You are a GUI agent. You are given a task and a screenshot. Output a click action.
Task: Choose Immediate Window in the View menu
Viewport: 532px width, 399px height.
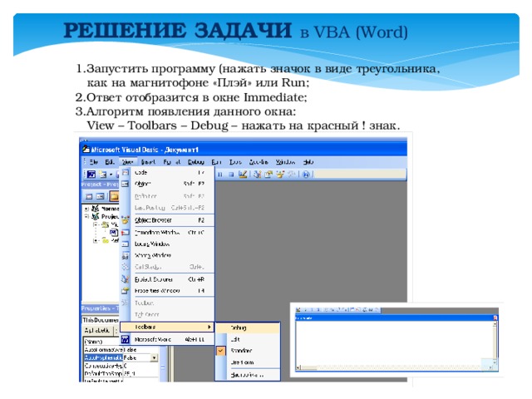[168, 233]
